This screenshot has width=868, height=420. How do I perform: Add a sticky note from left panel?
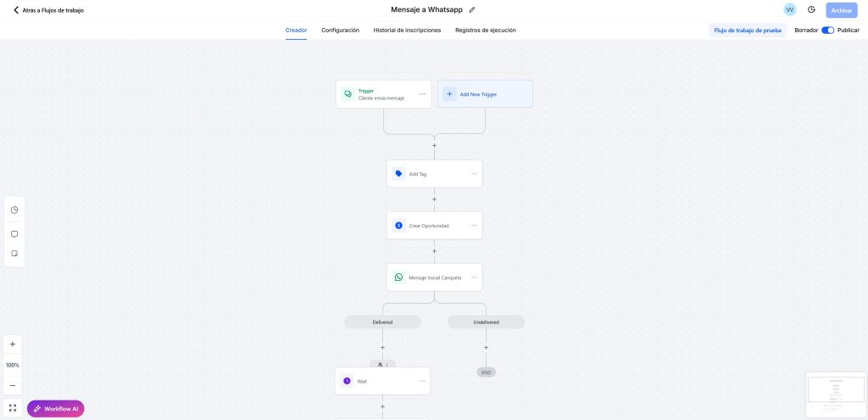tap(14, 254)
